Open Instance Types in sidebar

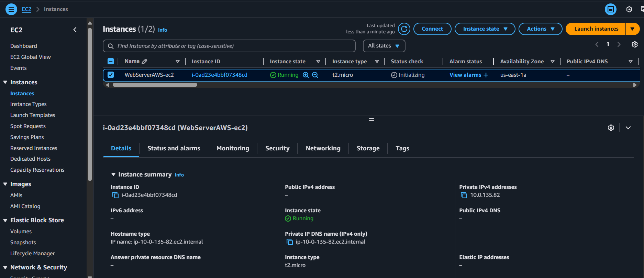[28, 104]
